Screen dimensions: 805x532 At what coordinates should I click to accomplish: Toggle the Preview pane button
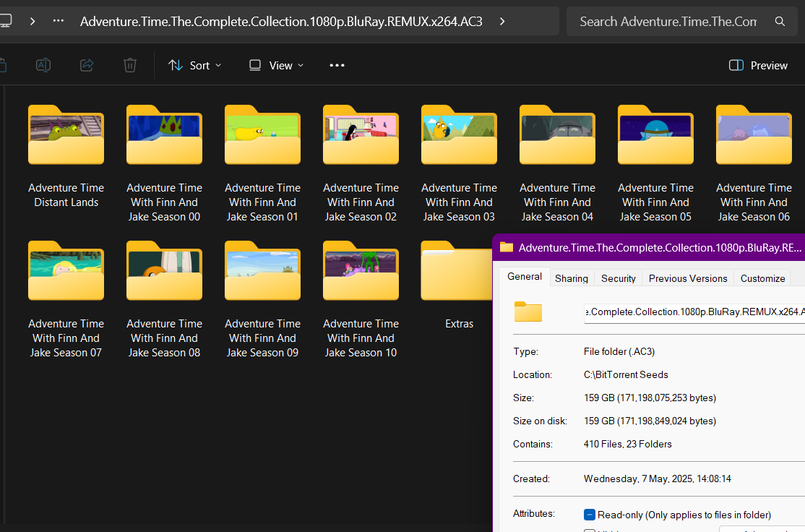click(x=758, y=65)
